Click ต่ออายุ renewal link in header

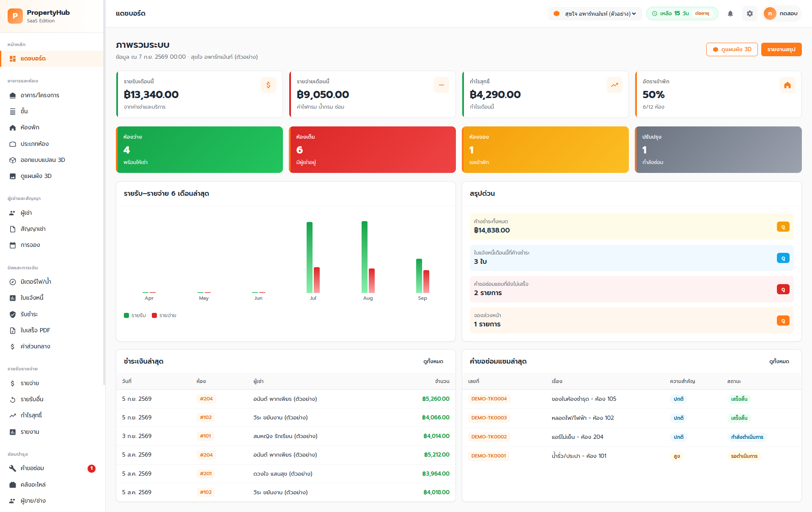tap(702, 14)
